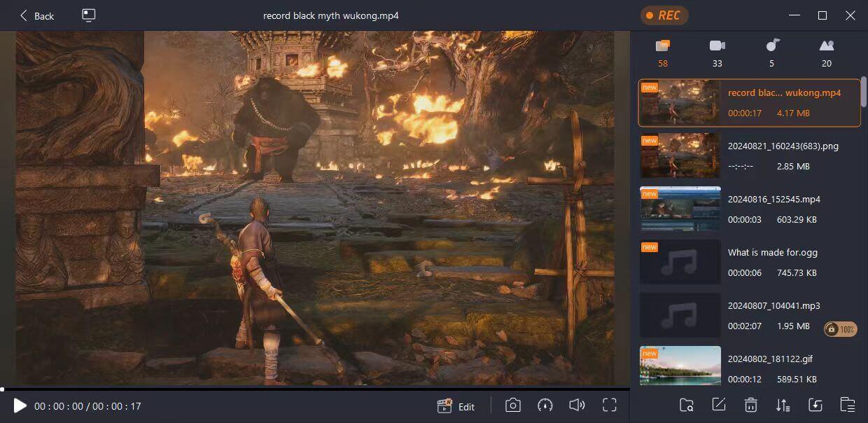The width and height of the screenshot is (868, 423).
Task: Maximize the player window
Action: (x=822, y=15)
